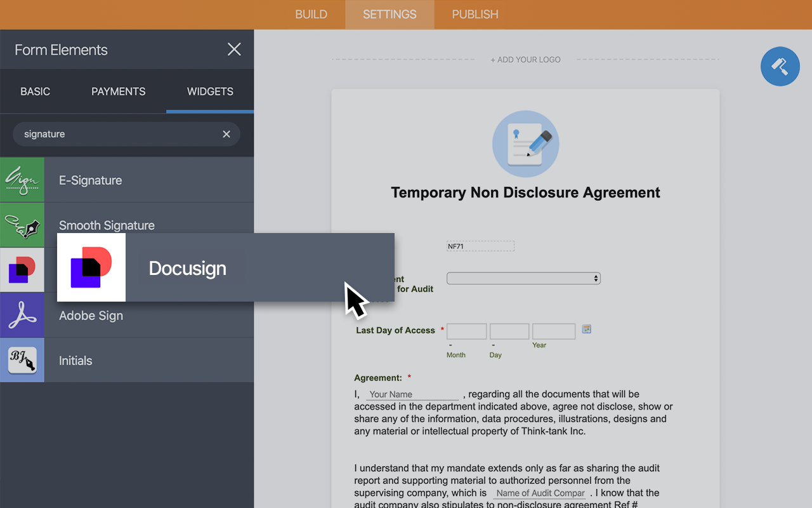This screenshot has width=812, height=508.
Task: Open the Form Designer paint roller button
Action: tap(780, 66)
